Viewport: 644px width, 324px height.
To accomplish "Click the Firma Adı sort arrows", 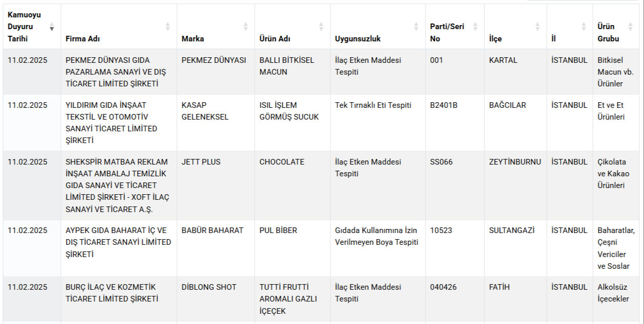I will coord(167,27).
